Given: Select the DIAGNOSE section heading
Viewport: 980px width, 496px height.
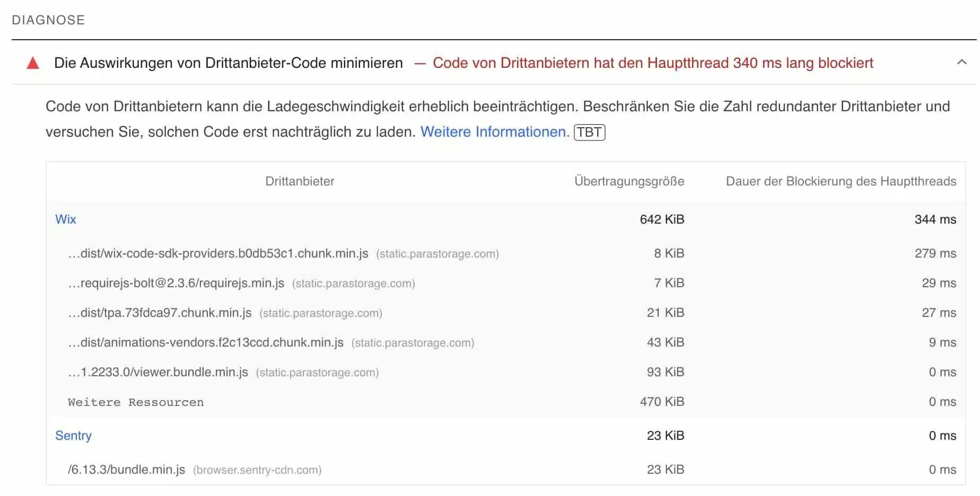Looking at the screenshot, I should click(49, 20).
